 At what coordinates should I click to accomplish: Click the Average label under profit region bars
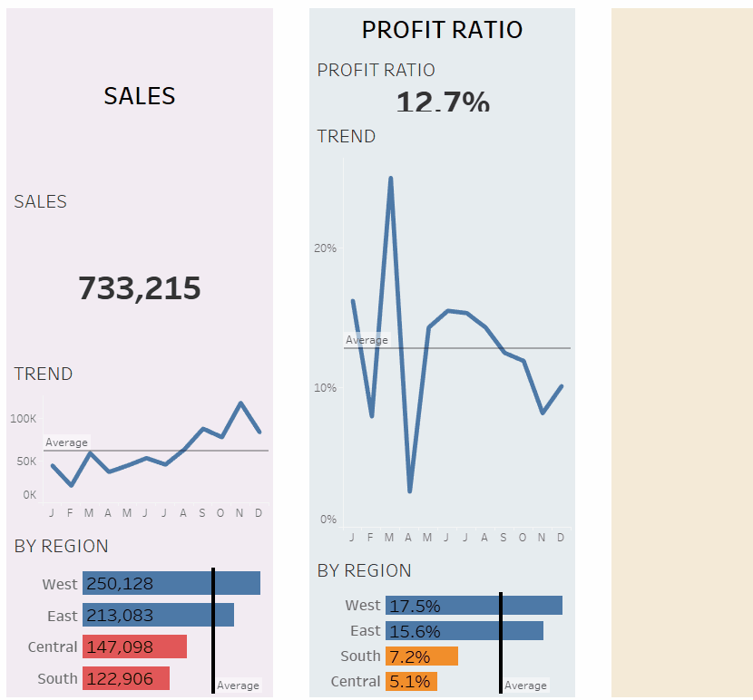tap(525, 685)
